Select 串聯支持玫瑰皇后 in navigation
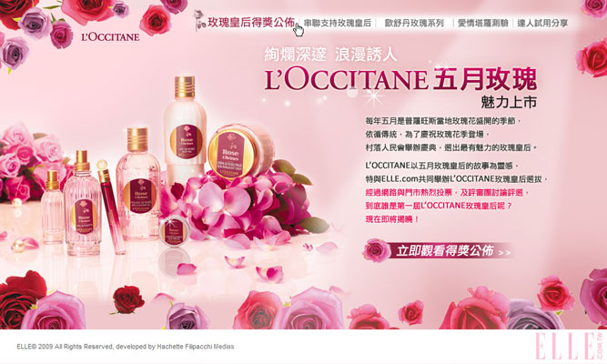Viewport: 607px width, 364px height. pos(338,24)
